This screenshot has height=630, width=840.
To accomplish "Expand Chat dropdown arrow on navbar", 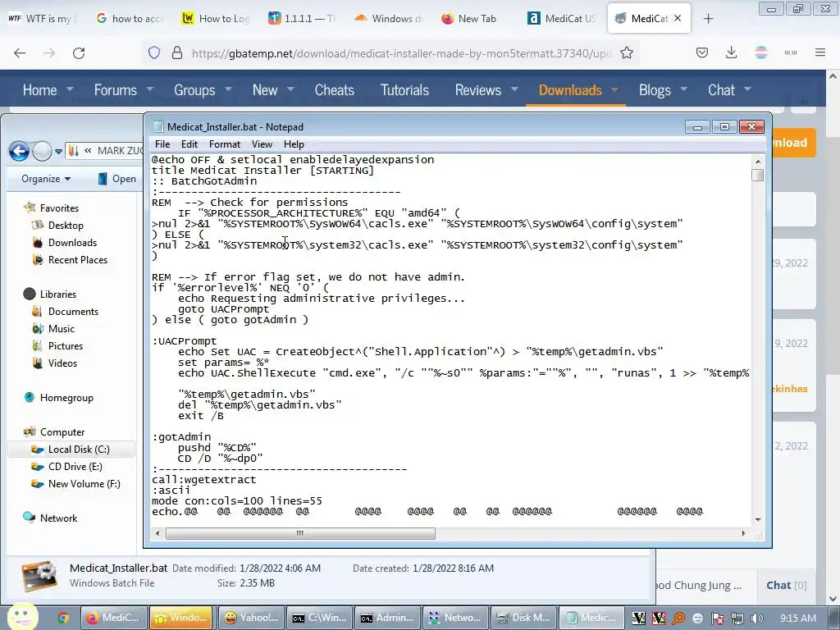I will 748,89.
